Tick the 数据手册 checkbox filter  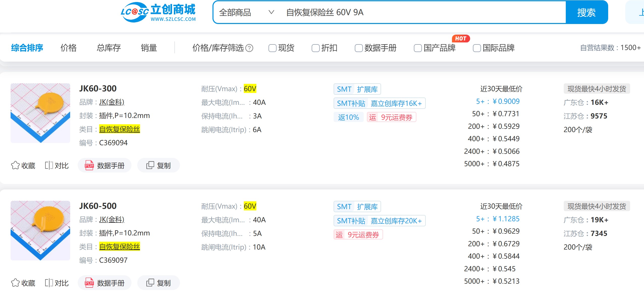point(359,48)
